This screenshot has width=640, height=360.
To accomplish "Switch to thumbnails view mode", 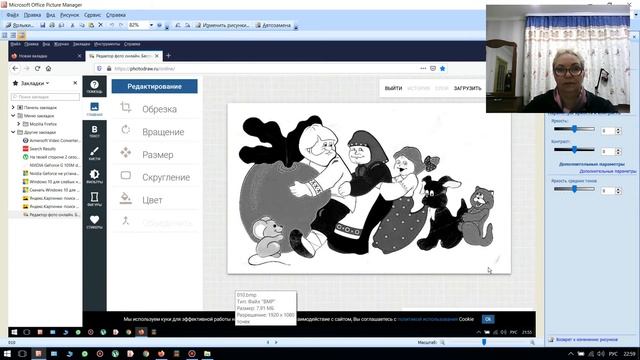I will pyautogui.click(x=5, y=35).
